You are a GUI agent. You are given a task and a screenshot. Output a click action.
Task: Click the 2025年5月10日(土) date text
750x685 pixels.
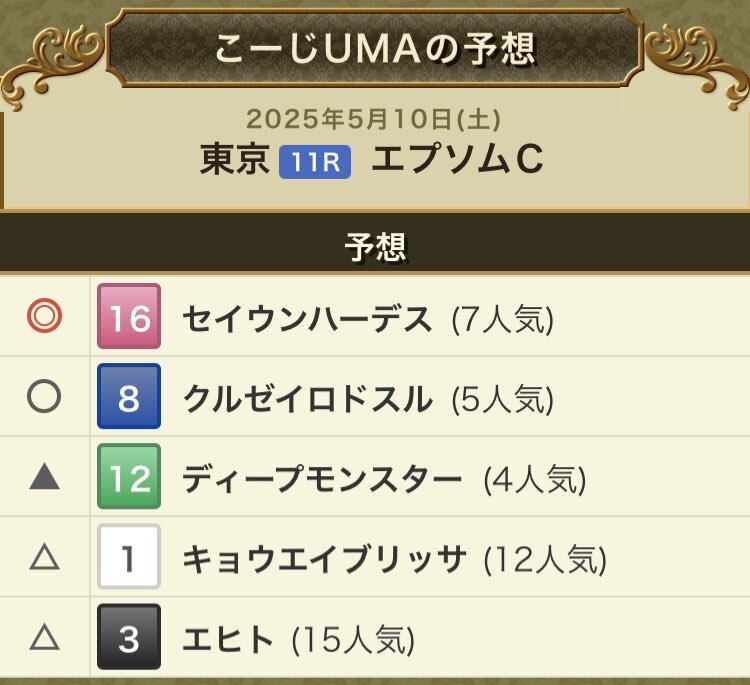(x=374, y=119)
